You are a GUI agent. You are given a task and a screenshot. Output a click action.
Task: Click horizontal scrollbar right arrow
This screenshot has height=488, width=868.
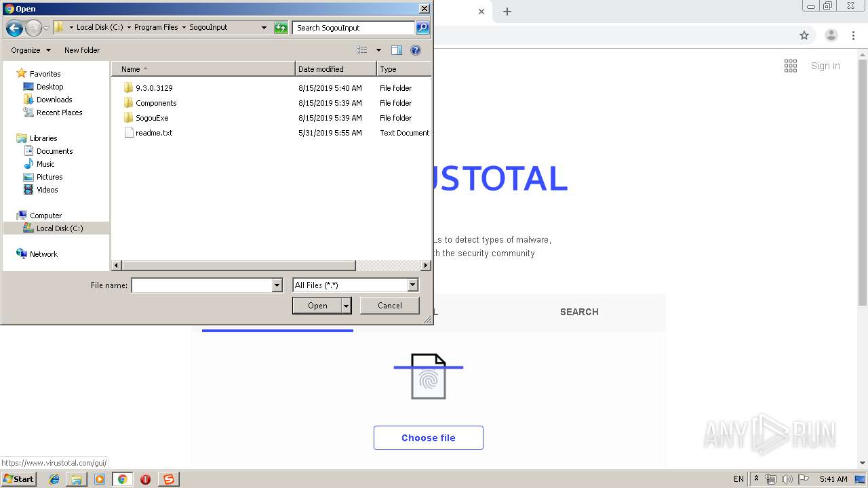pos(426,266)
